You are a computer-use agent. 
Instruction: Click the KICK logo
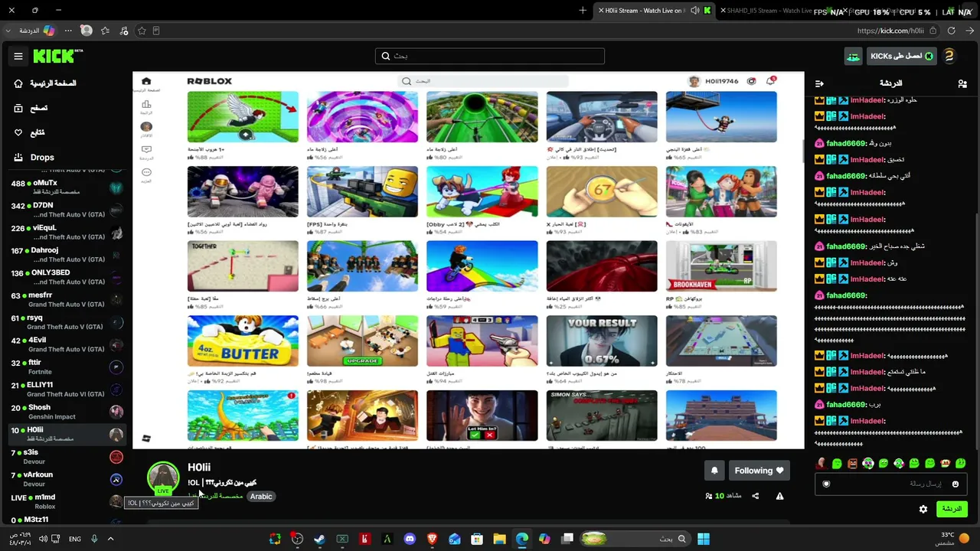pos(57,56)
